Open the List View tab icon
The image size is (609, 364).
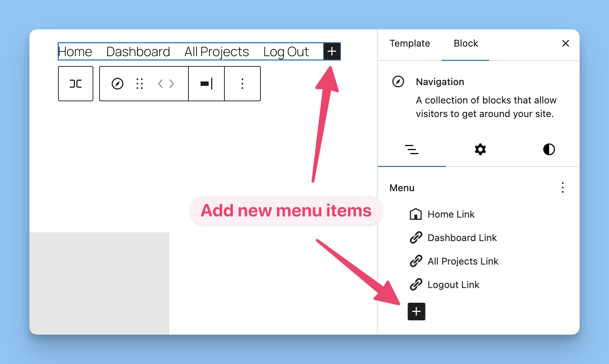[x=412, y=149]
